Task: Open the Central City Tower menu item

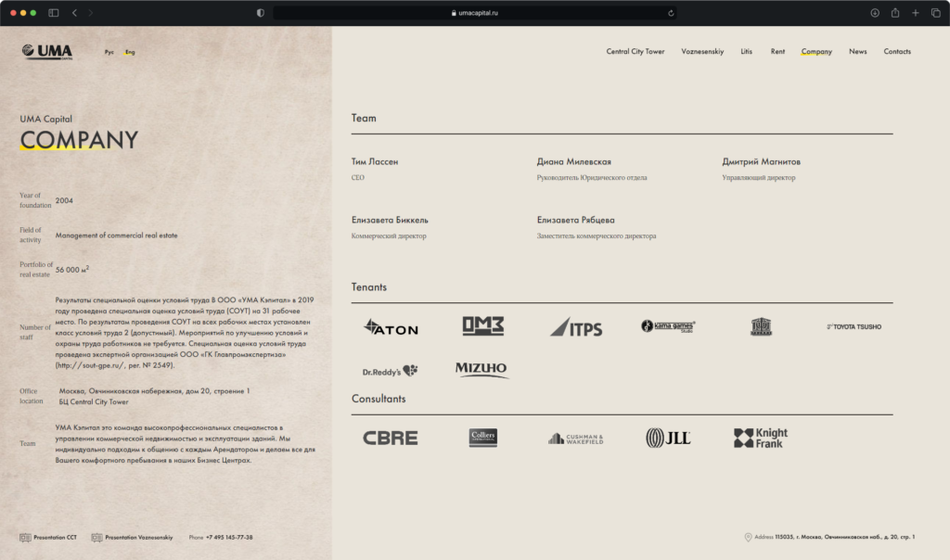Action: point(635,52)
